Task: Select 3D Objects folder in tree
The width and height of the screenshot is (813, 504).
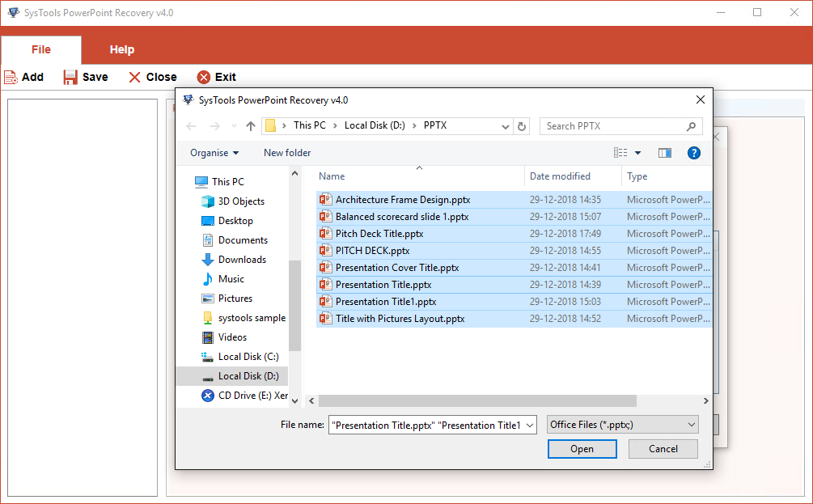Action: [241, 201]
